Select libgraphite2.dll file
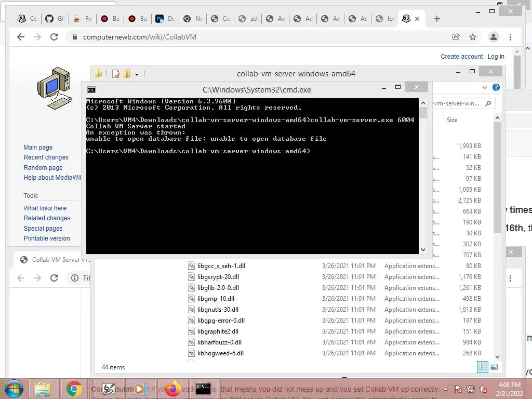Viewport: 532px width, 399px height. 218,331
